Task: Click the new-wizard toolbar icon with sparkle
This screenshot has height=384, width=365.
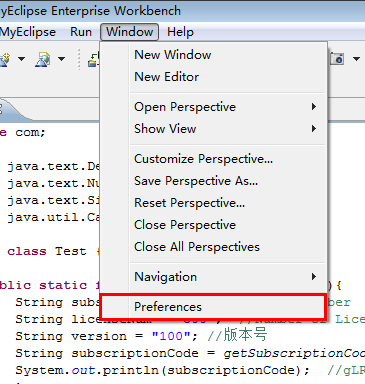Action: [4, 59]
